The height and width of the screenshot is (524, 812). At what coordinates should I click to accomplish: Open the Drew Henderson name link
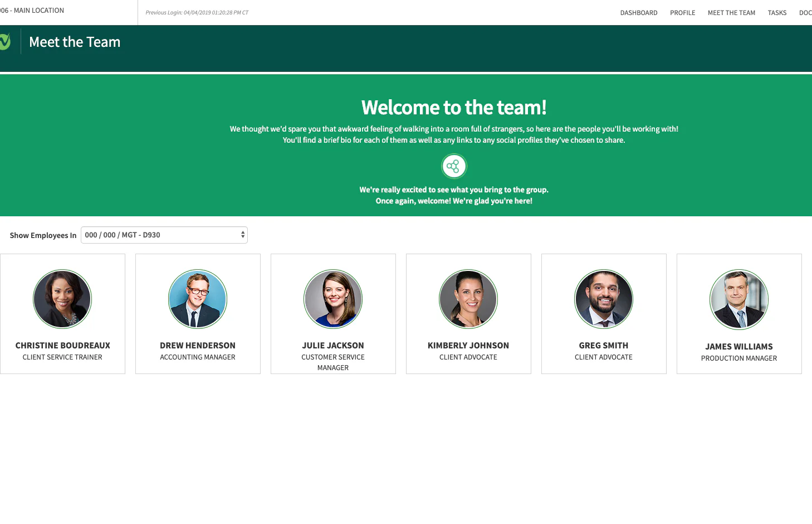(198, 346)
